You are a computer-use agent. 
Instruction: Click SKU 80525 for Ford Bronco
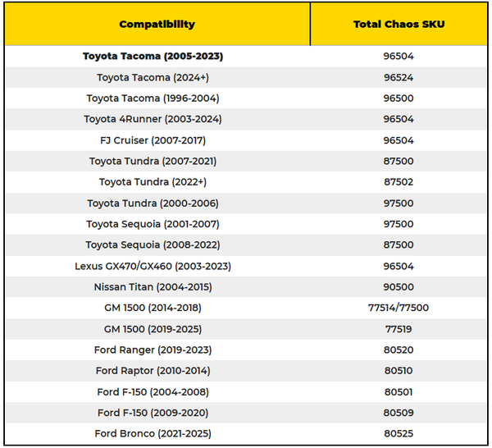coord(399,433)
